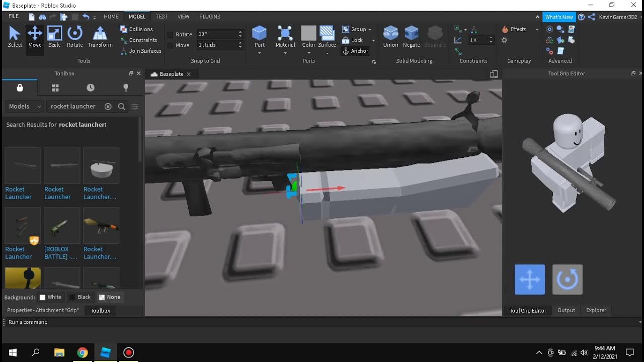Image resolution: width=644 pixels, height=362 pixels.
Task: Click the Negate solid modeling button
Action: tap(412, 37)
